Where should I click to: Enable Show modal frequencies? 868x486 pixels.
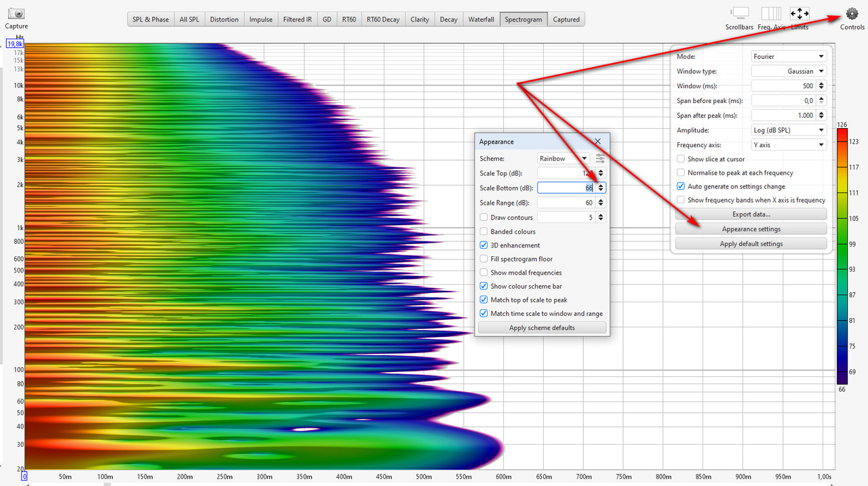(x=484, y=272)
